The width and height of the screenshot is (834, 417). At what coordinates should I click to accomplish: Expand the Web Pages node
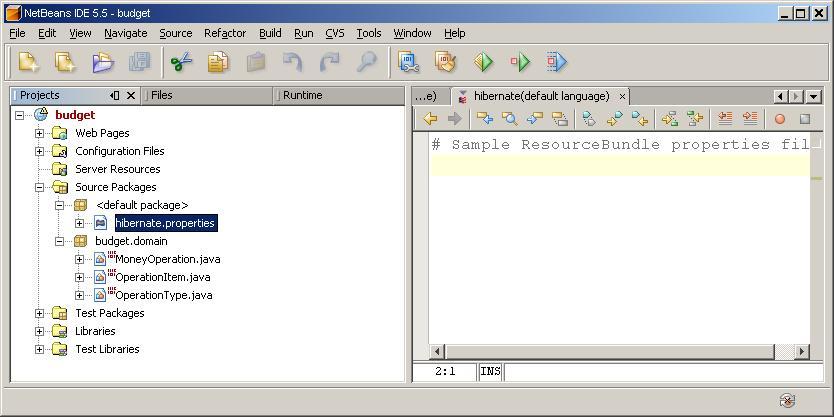pyautogui.click(x=39, y=133)
